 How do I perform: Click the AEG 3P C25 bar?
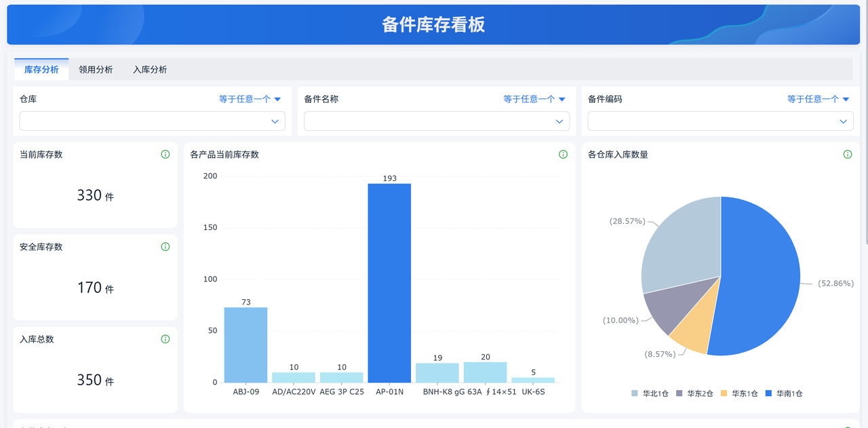[x=342, y=377]
